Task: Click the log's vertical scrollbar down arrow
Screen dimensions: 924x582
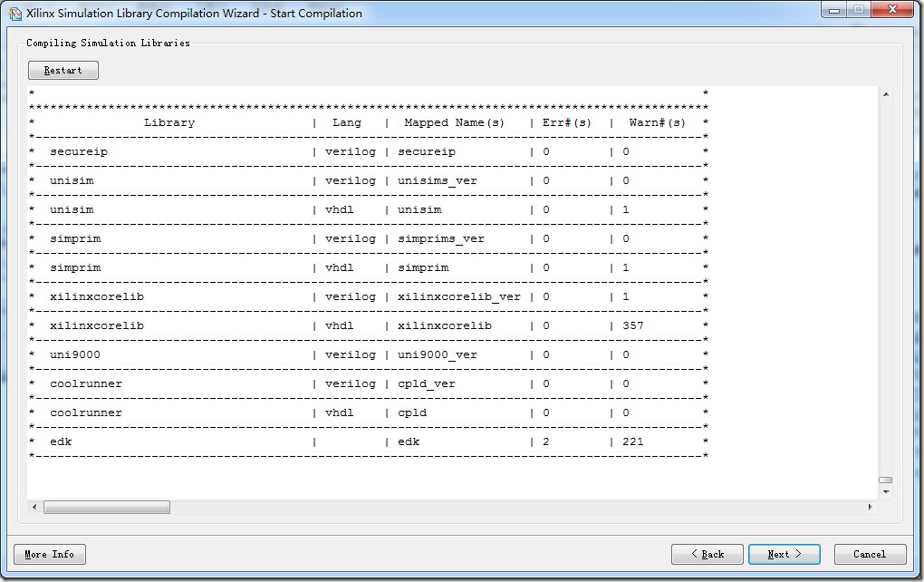Action: click(x=885, y=492)
